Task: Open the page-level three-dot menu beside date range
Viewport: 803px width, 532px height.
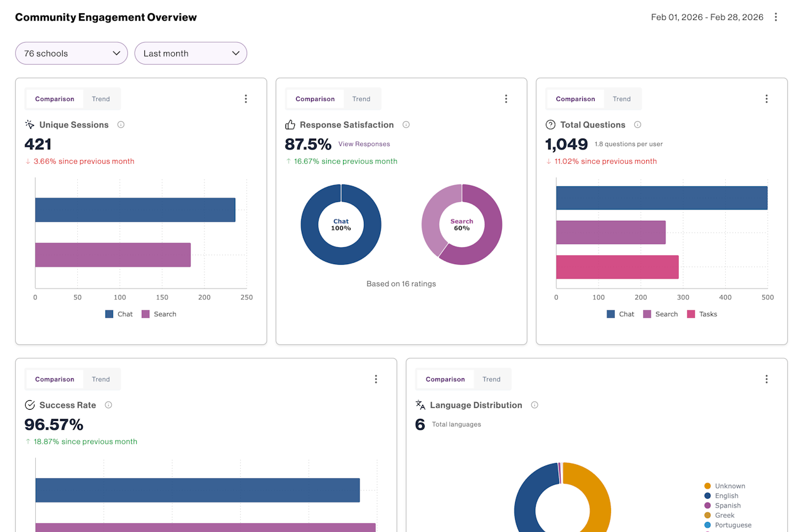Action: [x=776, y=17]
